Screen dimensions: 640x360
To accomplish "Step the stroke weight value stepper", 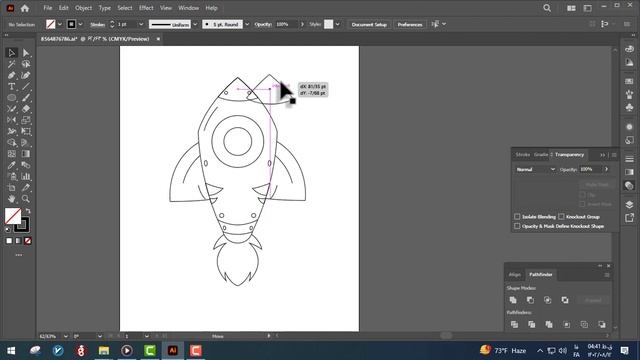I will click(x=112, y=24).
